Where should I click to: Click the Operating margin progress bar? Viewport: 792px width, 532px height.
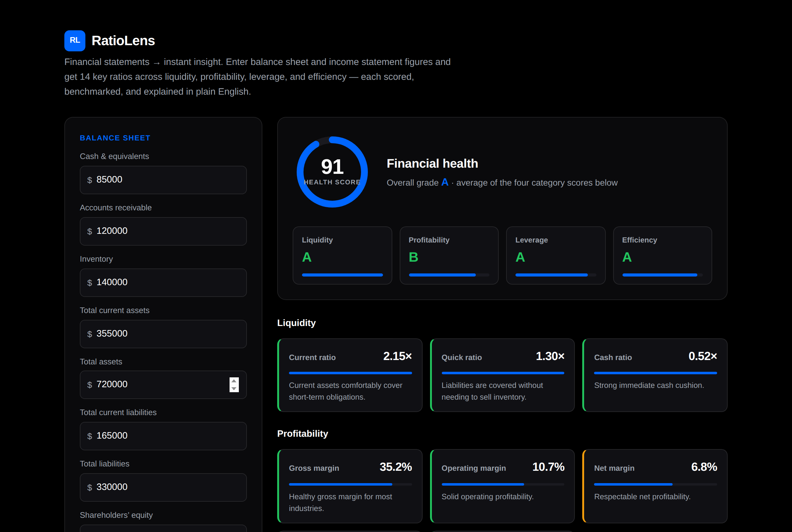click(x=503, y=484)
